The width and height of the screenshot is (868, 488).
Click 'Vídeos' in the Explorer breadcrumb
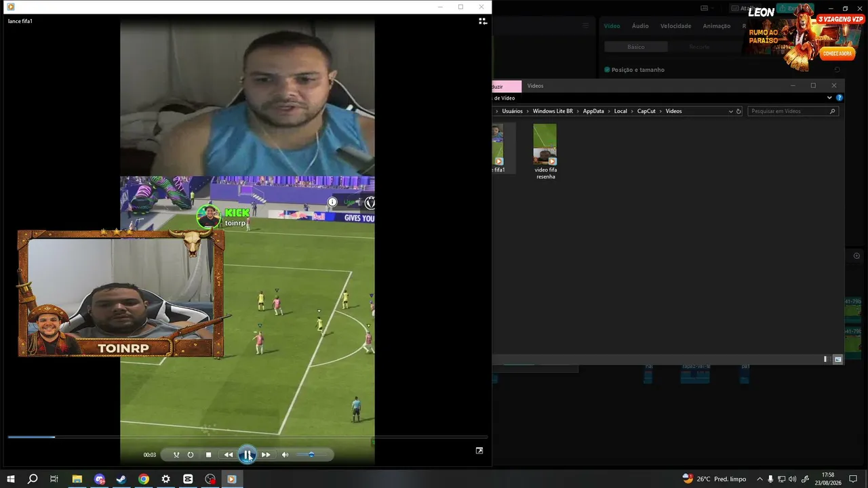(x=673, y=111)
